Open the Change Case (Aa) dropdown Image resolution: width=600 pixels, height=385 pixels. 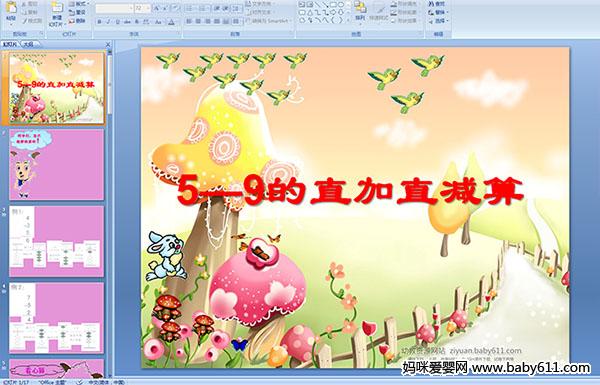click(x=158, y=22)
